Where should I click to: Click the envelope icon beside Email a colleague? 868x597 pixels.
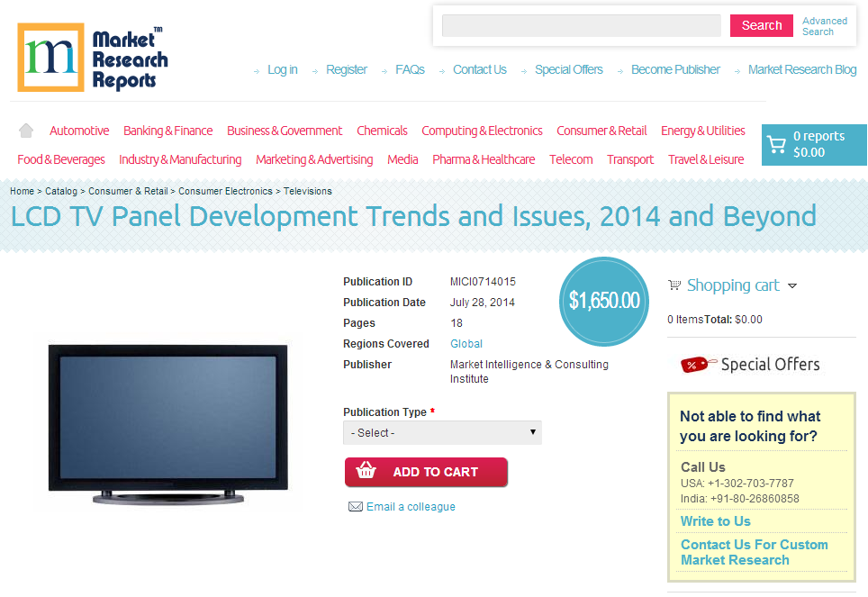356,507
